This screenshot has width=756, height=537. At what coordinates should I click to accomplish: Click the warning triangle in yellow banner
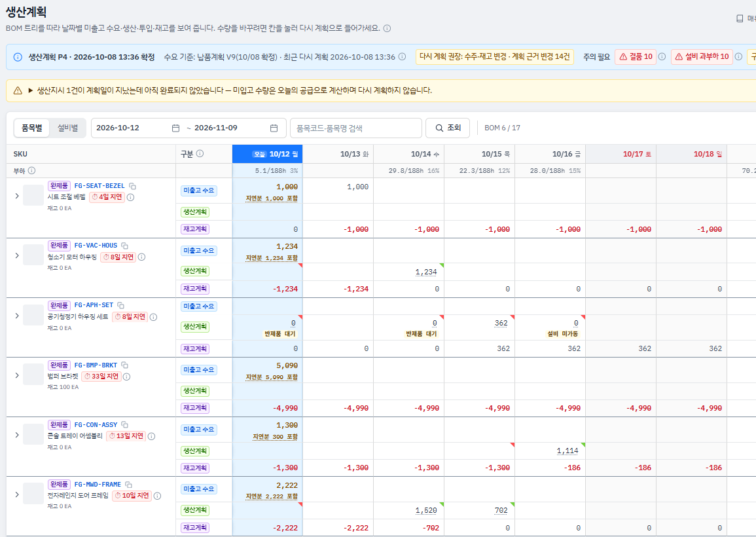(18, 90)
